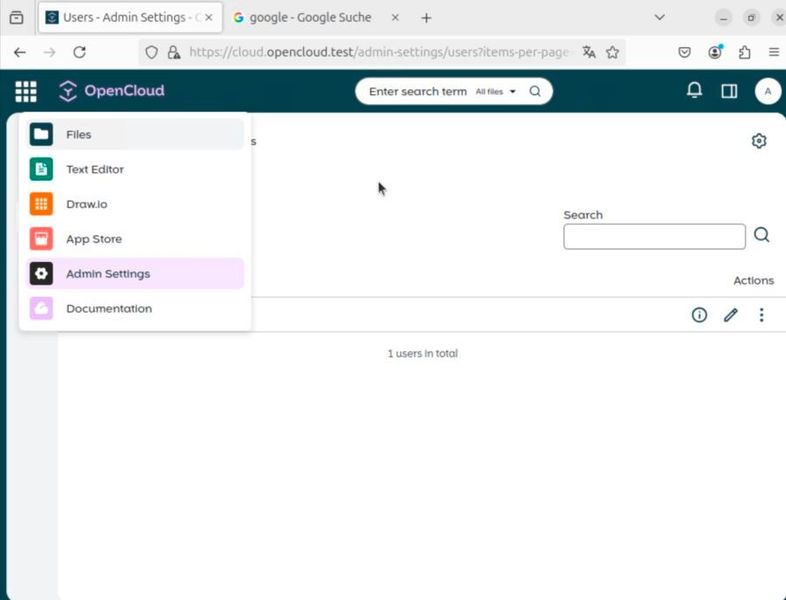Image resolution: width=786 pixels, height=600 pixels.
Task: Go back in browser history
Action: pos(20,52)
